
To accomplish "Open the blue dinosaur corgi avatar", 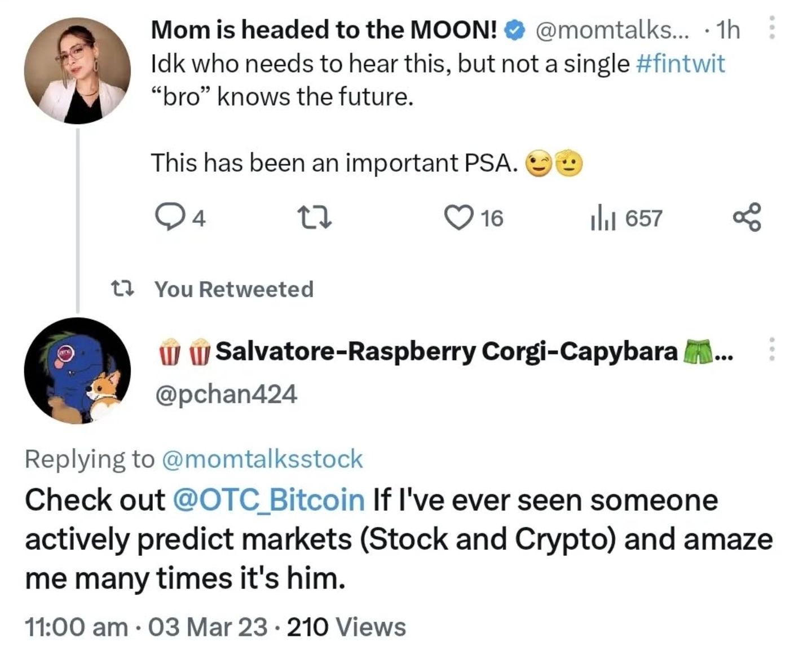I will click(x=77, y=370).
